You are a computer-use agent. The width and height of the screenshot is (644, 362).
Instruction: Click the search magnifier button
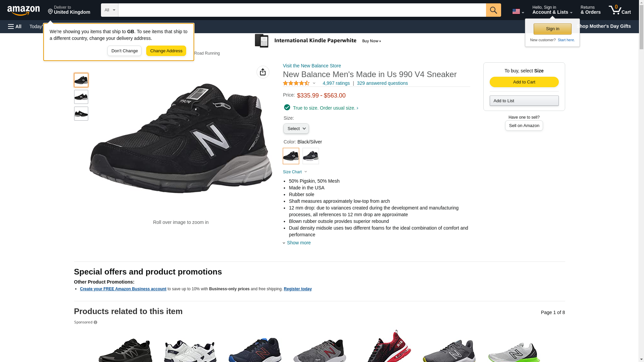click(x=493, y=10)
